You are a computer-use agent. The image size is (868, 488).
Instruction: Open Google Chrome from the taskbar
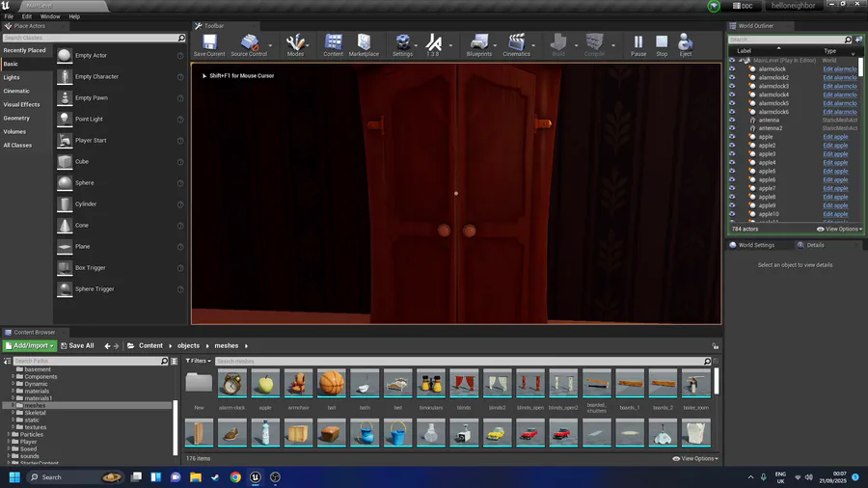click(235, 477)
